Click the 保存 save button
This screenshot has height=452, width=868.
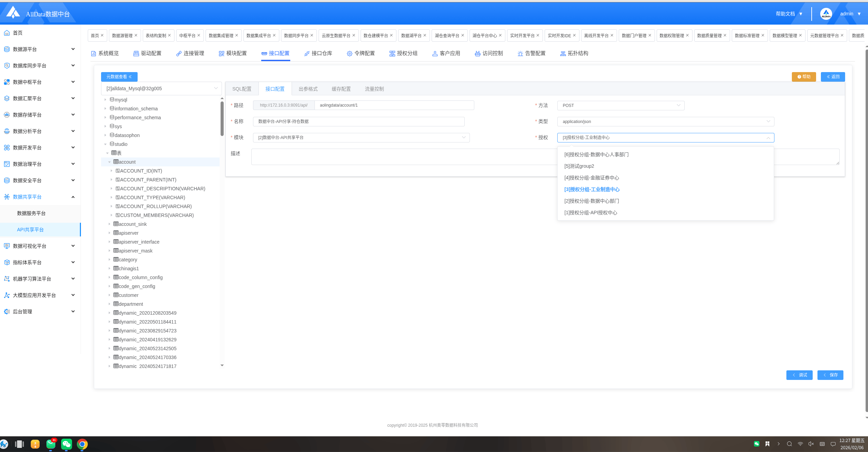[830, 375]
